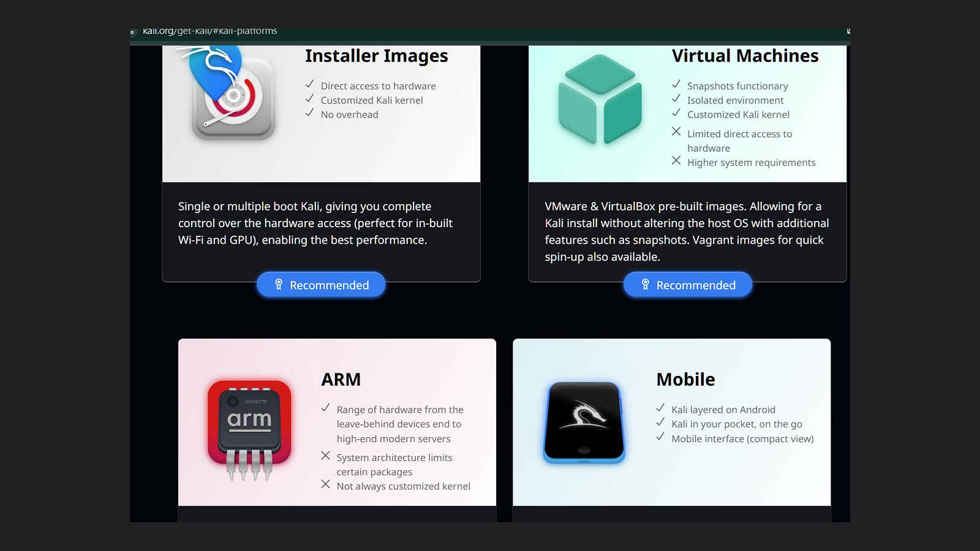This screenshot has height=551, width=980.
Task: Click checkmark beside Range of hardware
Action: coord(326,408)
